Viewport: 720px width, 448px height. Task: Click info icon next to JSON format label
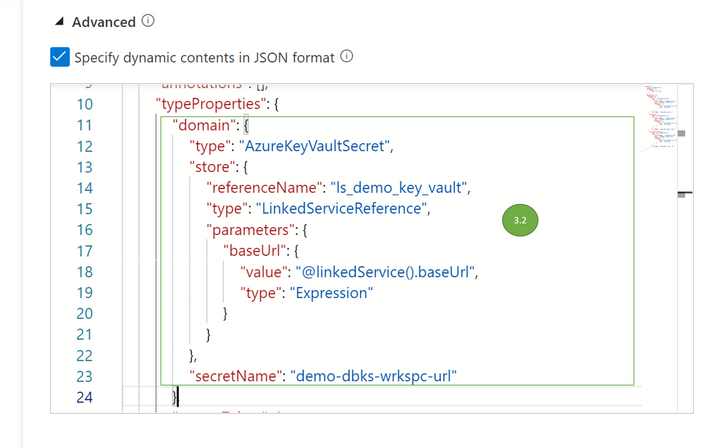tap(347, 56)
